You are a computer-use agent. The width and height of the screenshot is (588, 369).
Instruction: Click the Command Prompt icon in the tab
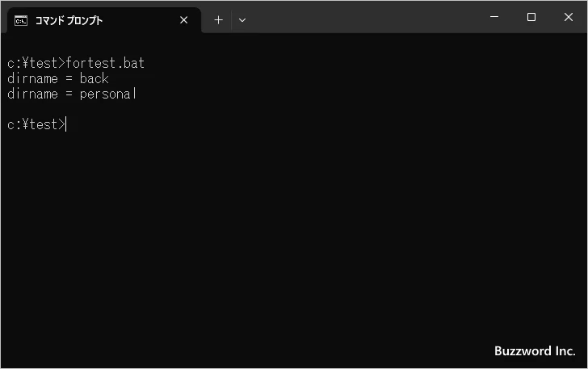[21, 20]
